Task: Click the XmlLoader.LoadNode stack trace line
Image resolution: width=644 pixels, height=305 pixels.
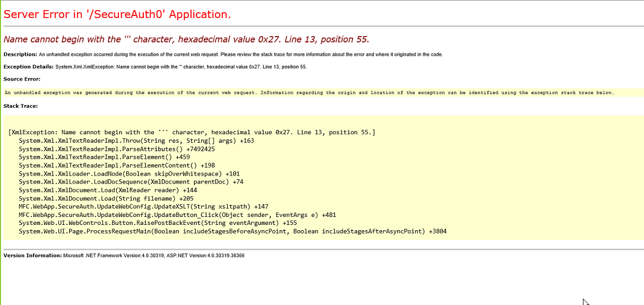Action: (x=129, y=173)
